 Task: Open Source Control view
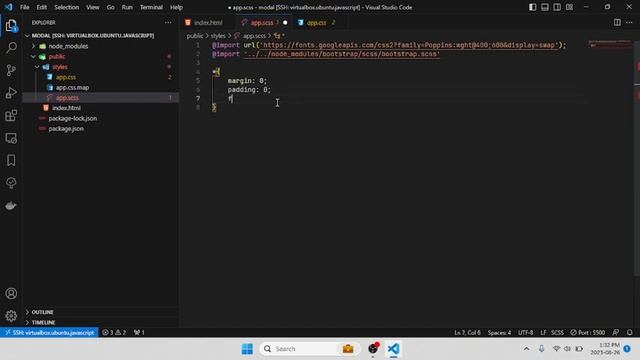tap(11, 71)
